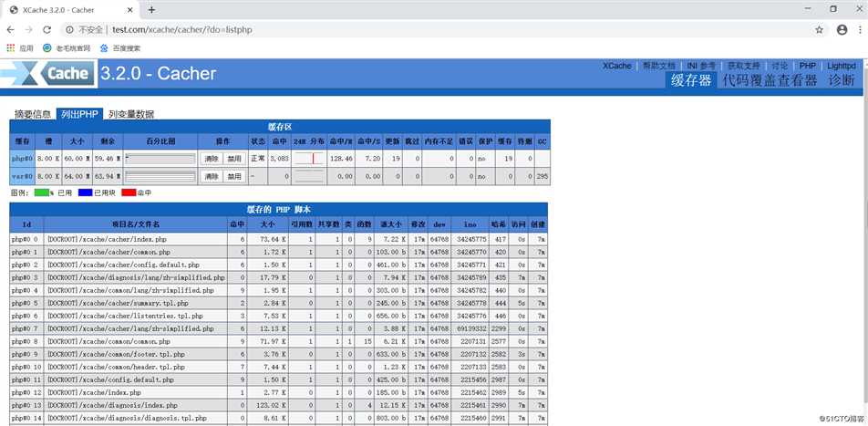Open the 帮助文档 link
The image size is (868, 426).
658,66
